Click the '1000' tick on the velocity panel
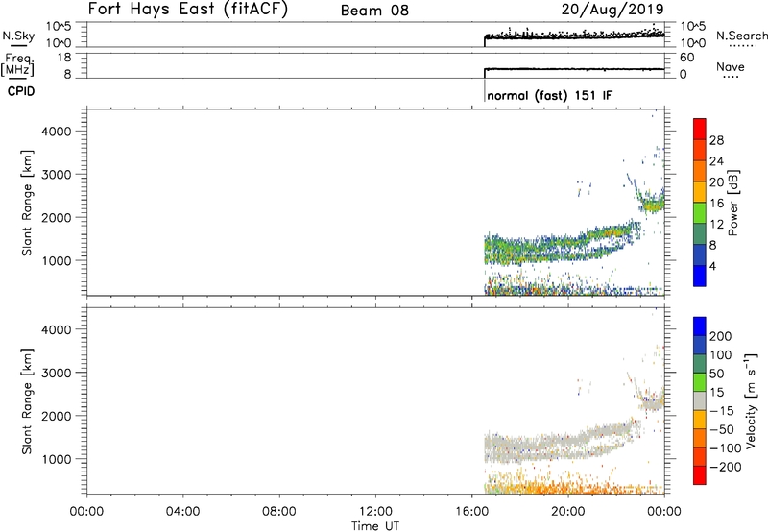This screenshot has width=768, height=532. [57, 459]
